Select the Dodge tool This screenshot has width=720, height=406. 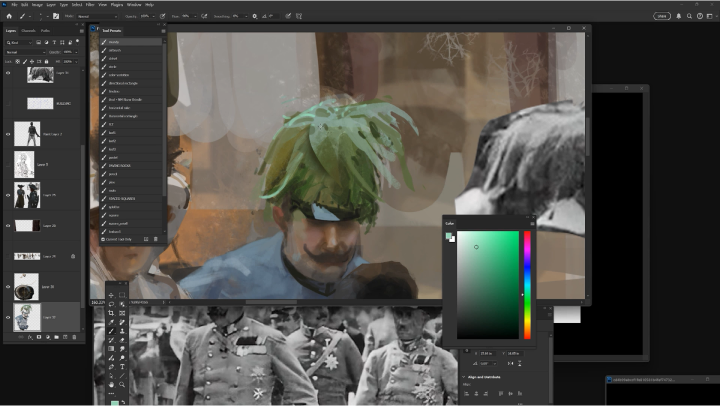tap(122, 358)
